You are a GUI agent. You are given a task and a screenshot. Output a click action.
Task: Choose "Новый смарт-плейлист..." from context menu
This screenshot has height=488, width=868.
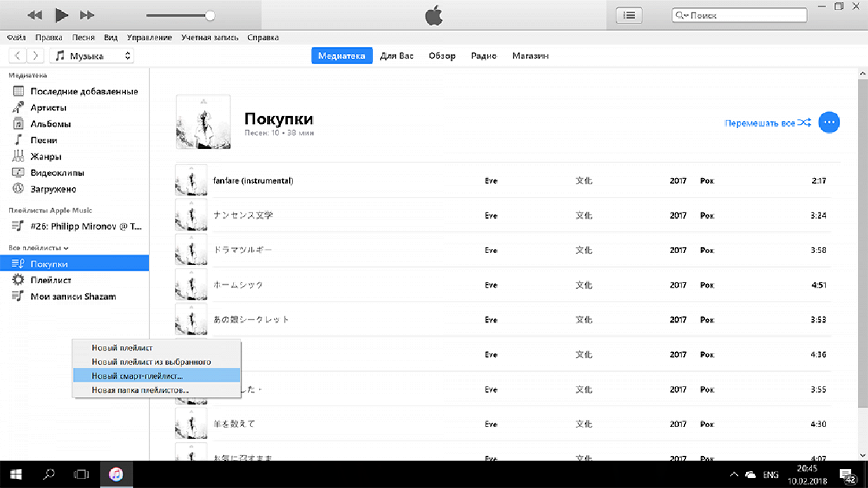pos(137,376)
